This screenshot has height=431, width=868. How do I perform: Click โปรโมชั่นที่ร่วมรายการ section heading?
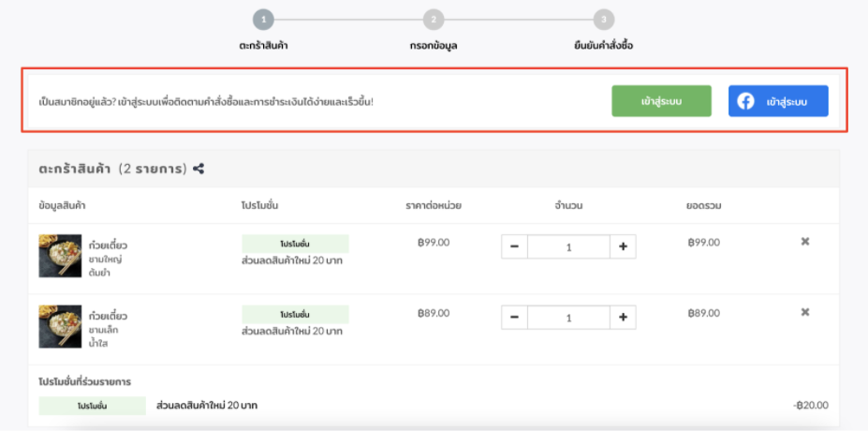pos(84,381)
